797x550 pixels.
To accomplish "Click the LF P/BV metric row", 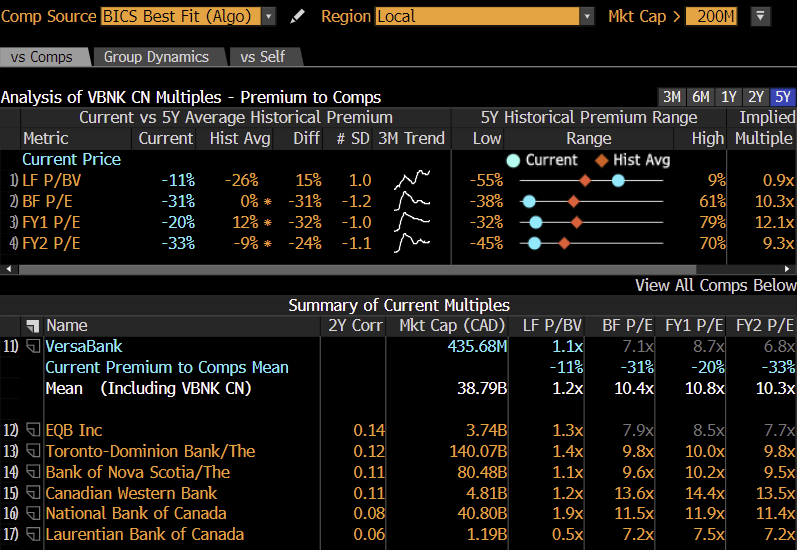I will 398,180.
